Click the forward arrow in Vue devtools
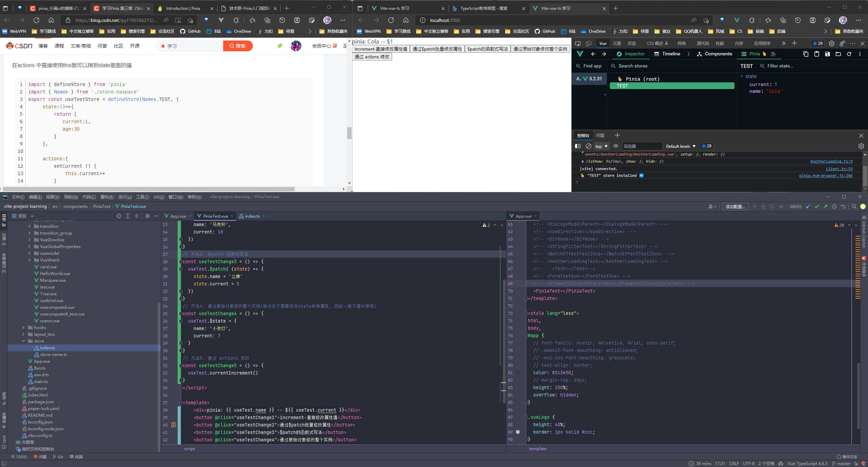 pyautogui.click(x=604, y=54)
